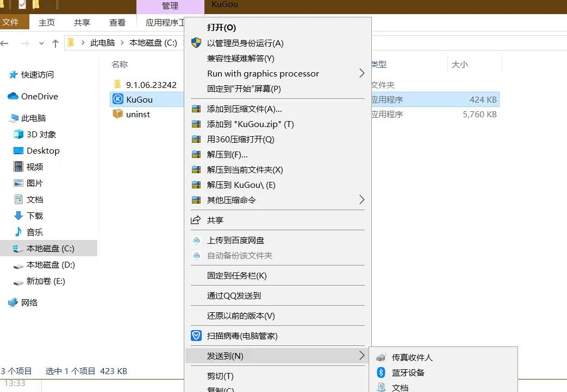Click the icon beside 其他压缩命令
Image resolution: width=567 pixels, height=392 pixels.
(x=196, y=200)
